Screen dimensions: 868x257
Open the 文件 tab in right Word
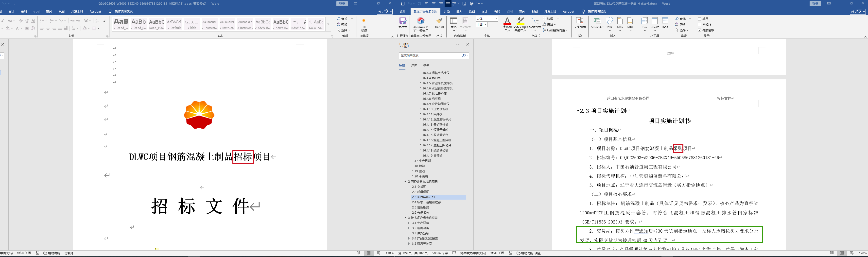point(402,11)
